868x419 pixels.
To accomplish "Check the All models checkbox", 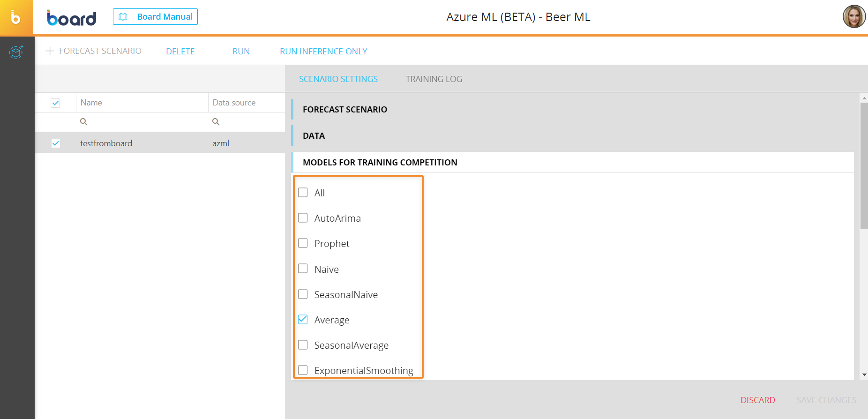I will [303, 192].
